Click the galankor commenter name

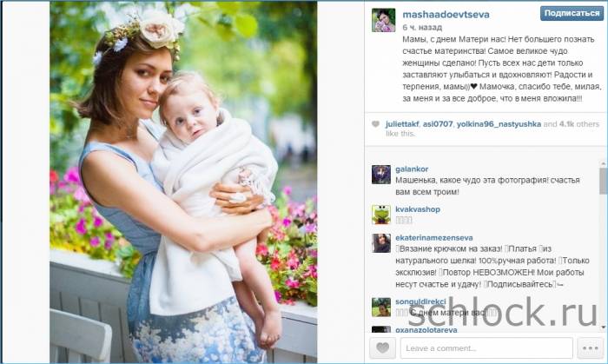tap(412, 169)
